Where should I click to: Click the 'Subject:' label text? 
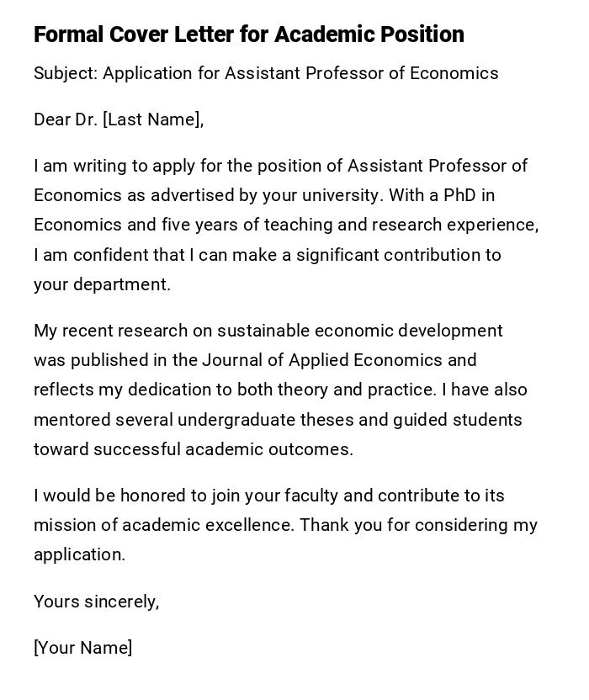coord(66,73)
